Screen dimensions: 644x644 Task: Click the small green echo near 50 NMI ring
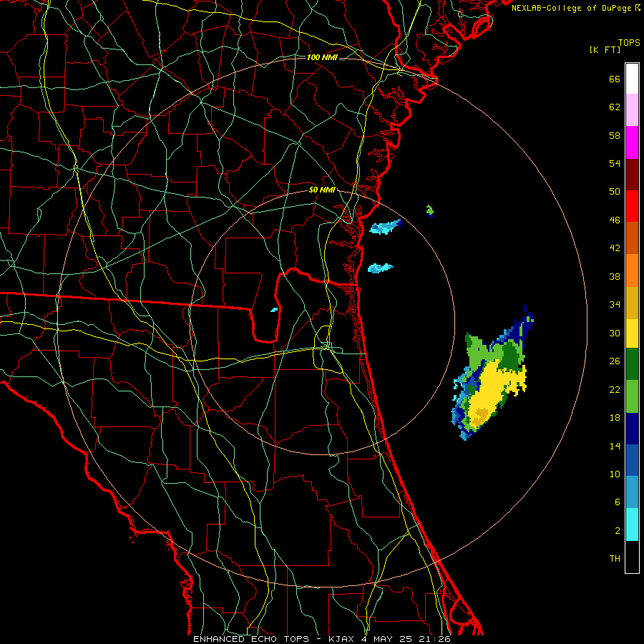pyautogui.click(x=429, y=211)
